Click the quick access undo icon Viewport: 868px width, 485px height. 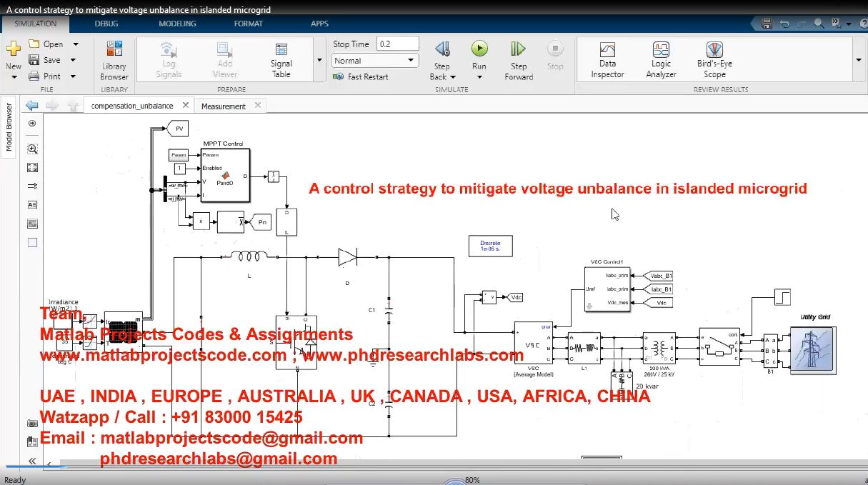(784, 24)
